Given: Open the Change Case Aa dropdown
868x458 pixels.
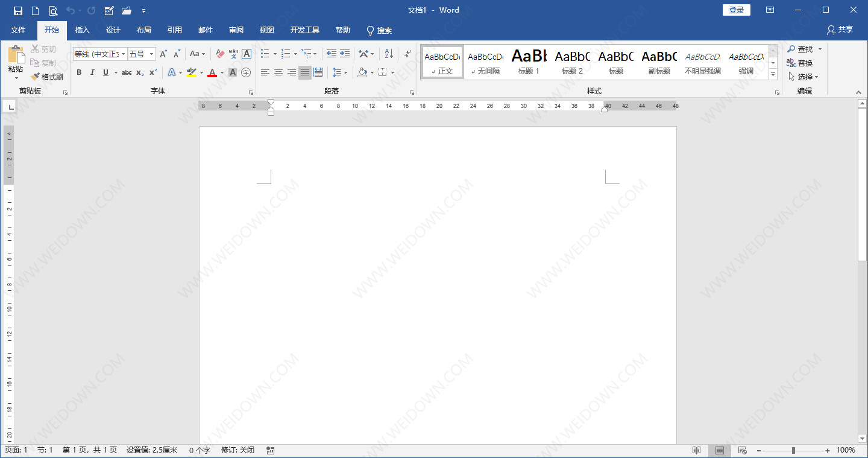Looking at the screenshot, I should click(197, 54).
